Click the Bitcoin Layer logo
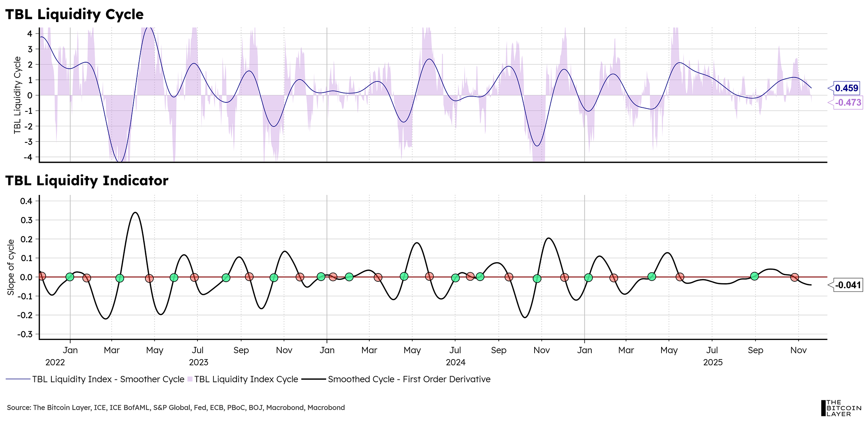868x434 pixels. (x=841, y=408)
